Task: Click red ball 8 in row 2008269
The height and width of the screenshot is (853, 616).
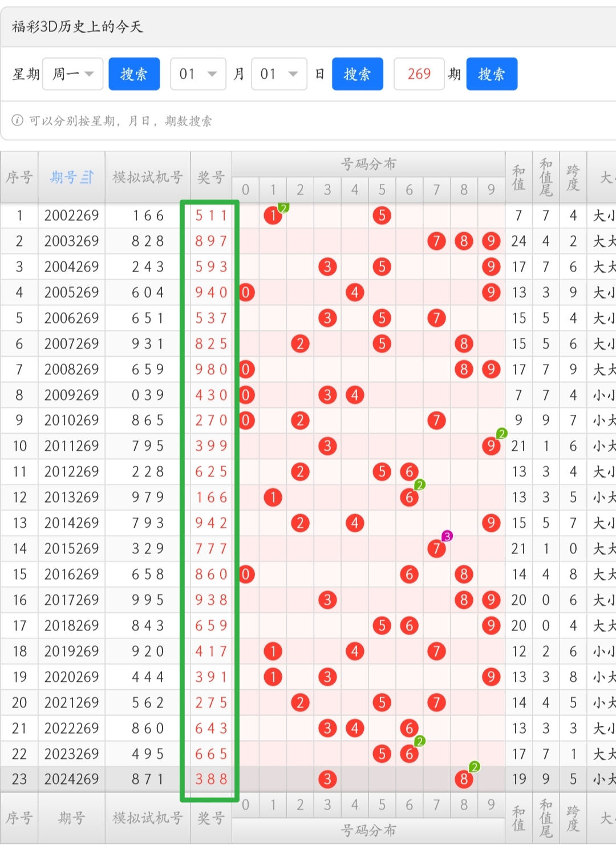Action: tap(464, 370)
